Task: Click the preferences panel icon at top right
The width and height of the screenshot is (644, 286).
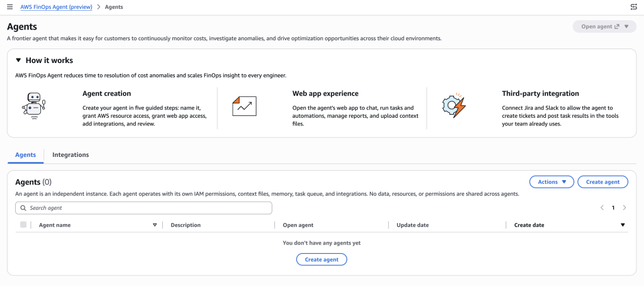Action: [633, 7]
